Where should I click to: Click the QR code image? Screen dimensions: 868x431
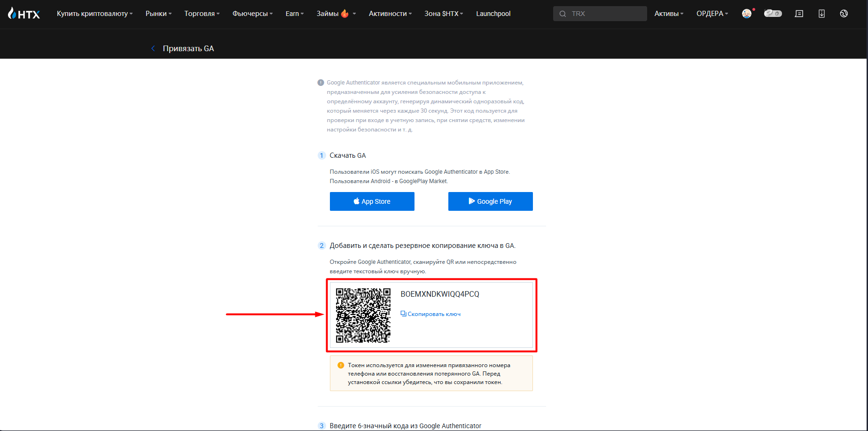click(x=363, y=315)
